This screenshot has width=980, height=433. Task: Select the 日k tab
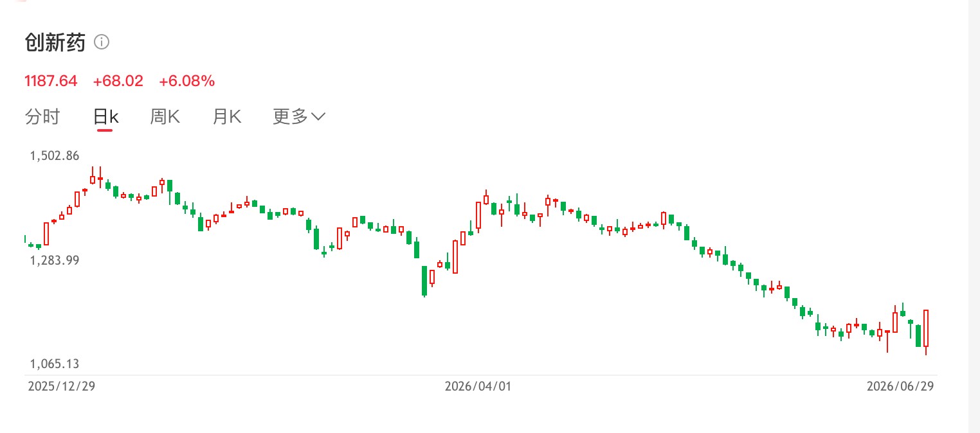tap(105, 117)
